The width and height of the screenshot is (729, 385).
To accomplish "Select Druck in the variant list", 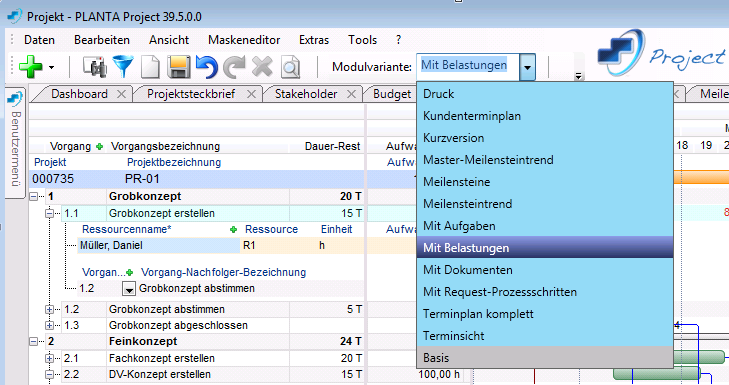I will 545,94.
